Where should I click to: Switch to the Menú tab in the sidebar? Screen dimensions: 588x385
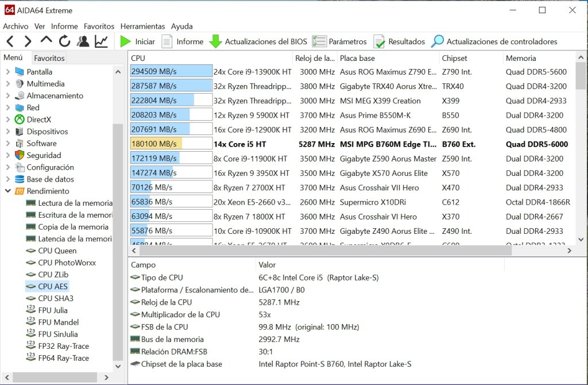[14, 57]
